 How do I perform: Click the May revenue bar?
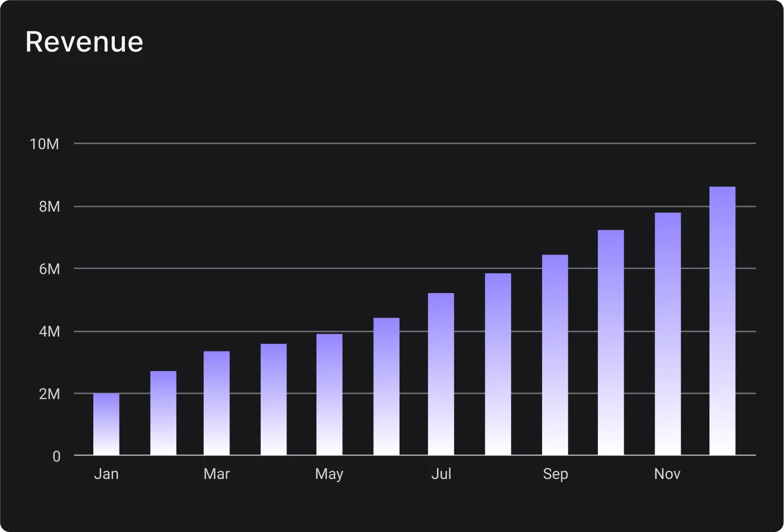pyautogui.click(x=329, y=395)
